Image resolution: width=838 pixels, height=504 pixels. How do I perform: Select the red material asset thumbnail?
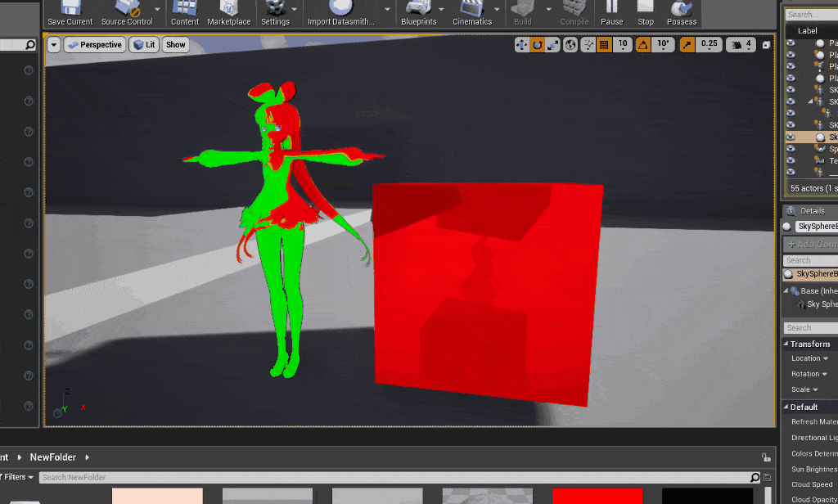(x=597, y=496)
